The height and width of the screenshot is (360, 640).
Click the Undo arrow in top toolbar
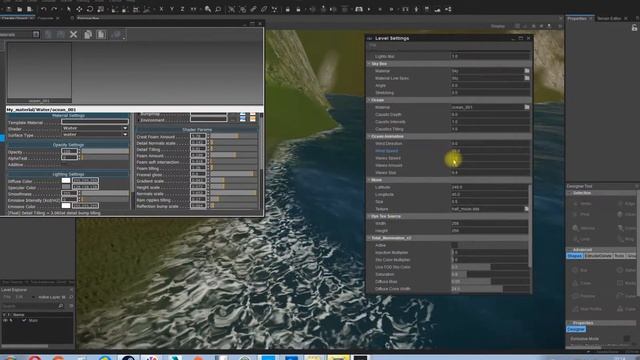44,9
